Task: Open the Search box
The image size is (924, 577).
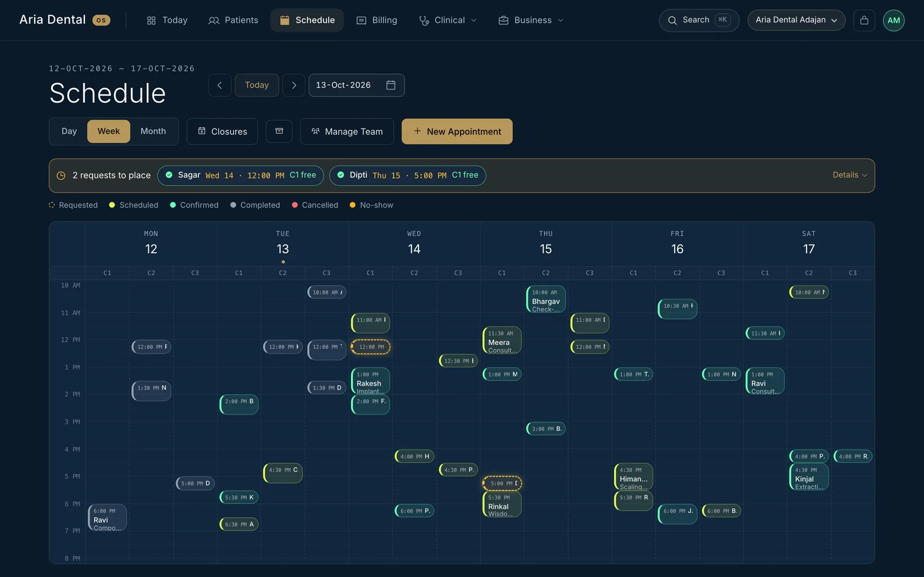Action: coord(699,20)
